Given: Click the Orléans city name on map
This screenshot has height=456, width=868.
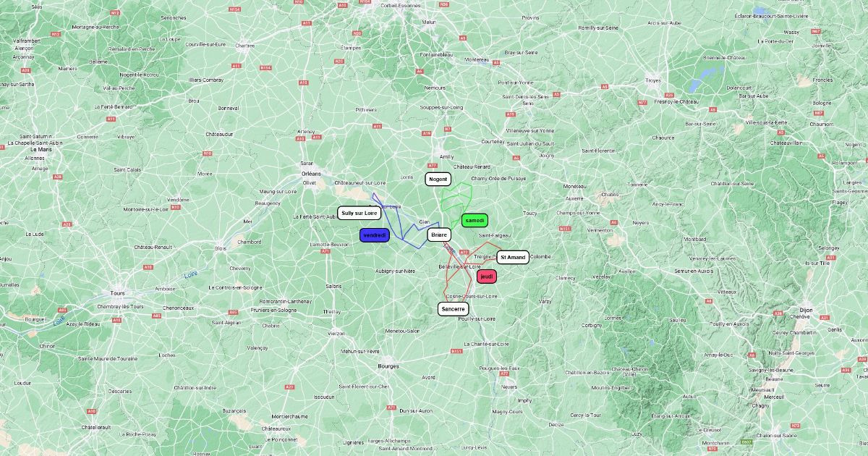Looking at the screenshot, I should point(310,174).
